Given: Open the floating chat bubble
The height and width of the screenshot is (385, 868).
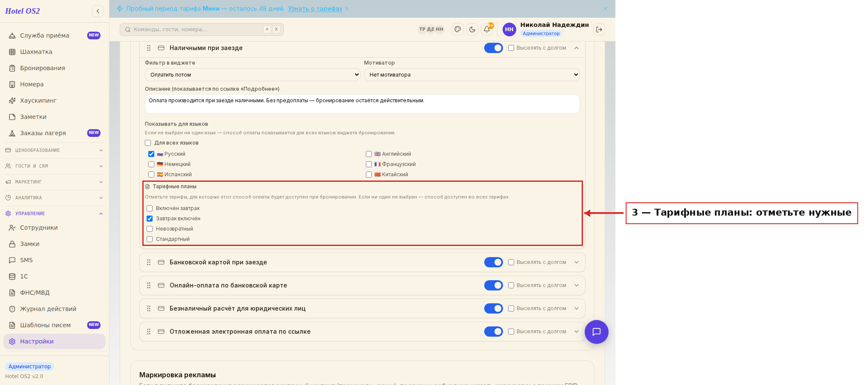Looking at the screenshot, I should click(596, 332).
